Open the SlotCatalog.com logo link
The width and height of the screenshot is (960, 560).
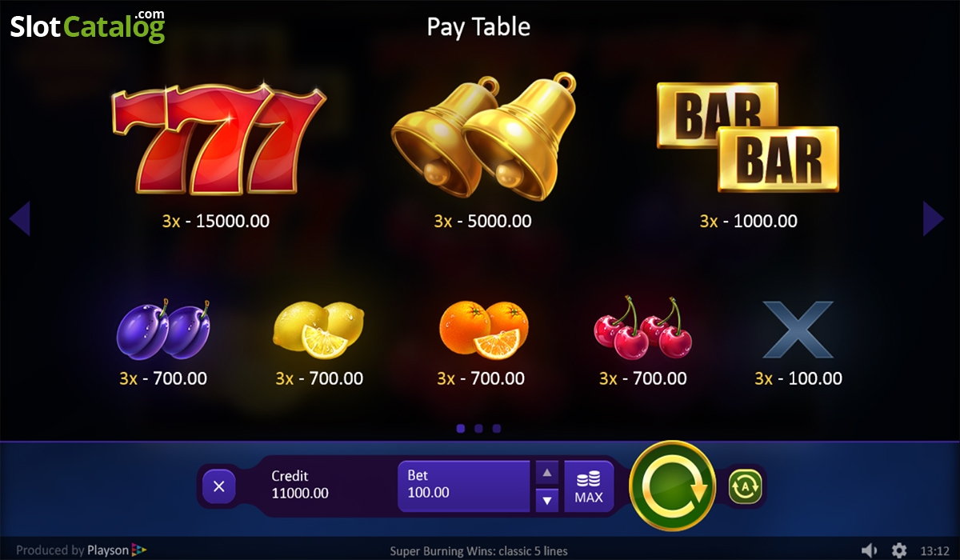(87, 25)
